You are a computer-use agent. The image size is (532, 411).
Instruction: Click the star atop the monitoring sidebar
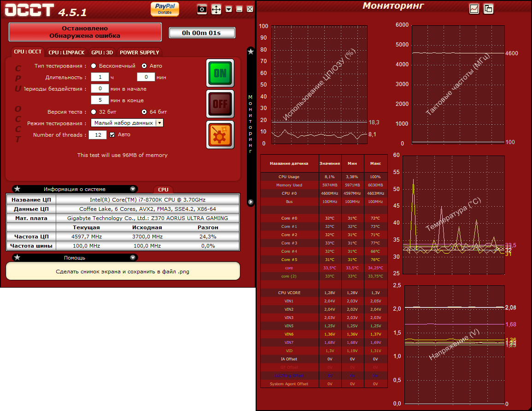pos(251,52)
